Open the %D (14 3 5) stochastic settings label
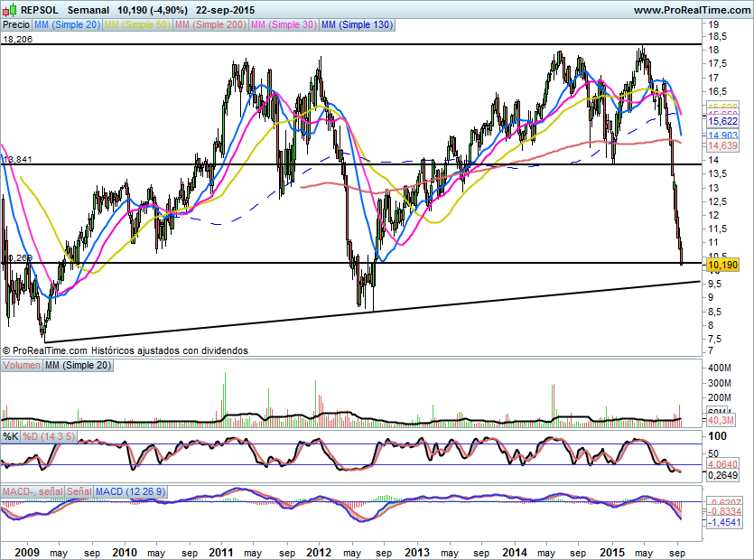The image size is (754, 560). (x=49, y=436)
